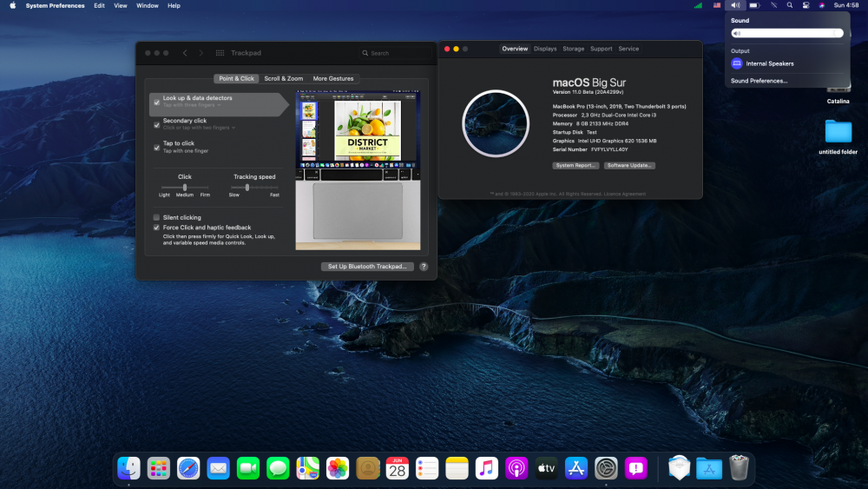
Task: Open Window menu in menu bar
Action: [x=148, y=5]
